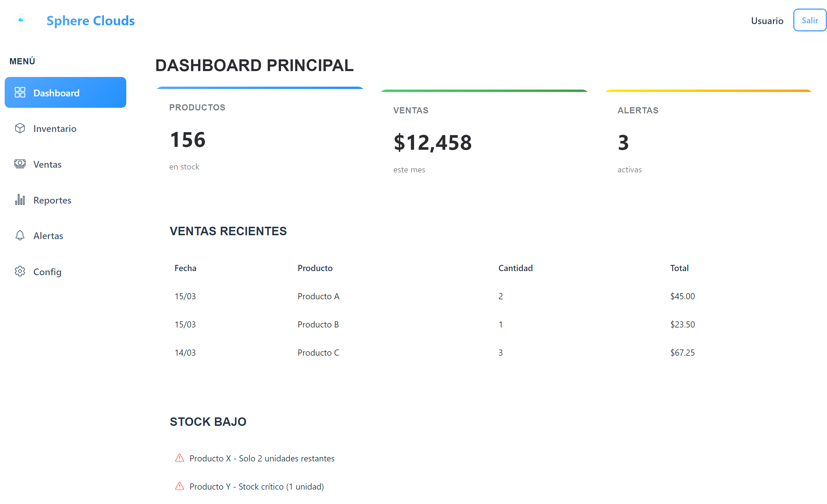Click the Alertas bell icon

tap(20, 236)
